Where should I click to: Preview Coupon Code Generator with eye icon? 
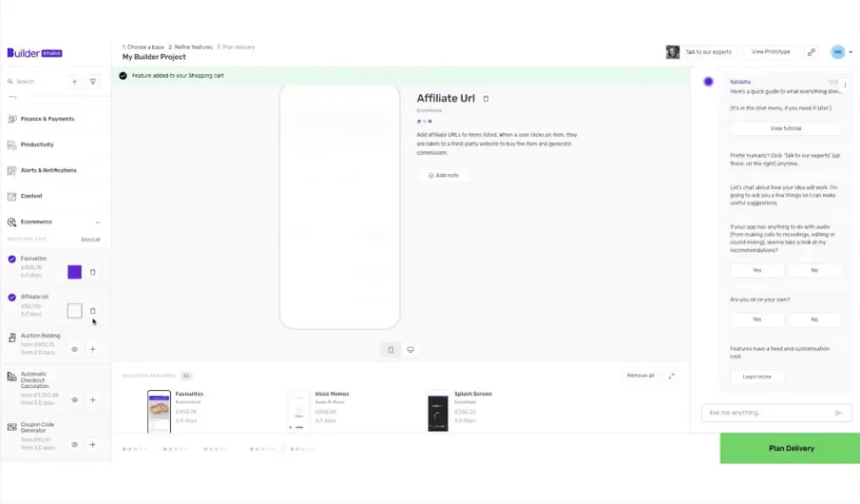(x=74, y=445)
